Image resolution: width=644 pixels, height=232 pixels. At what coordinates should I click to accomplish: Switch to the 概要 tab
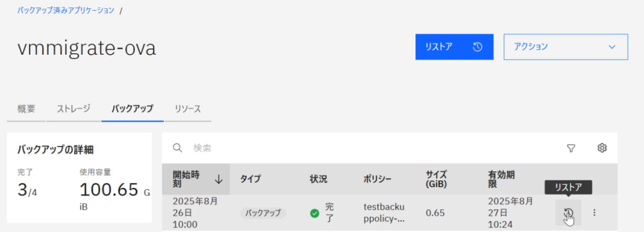[x=26, y=109]
